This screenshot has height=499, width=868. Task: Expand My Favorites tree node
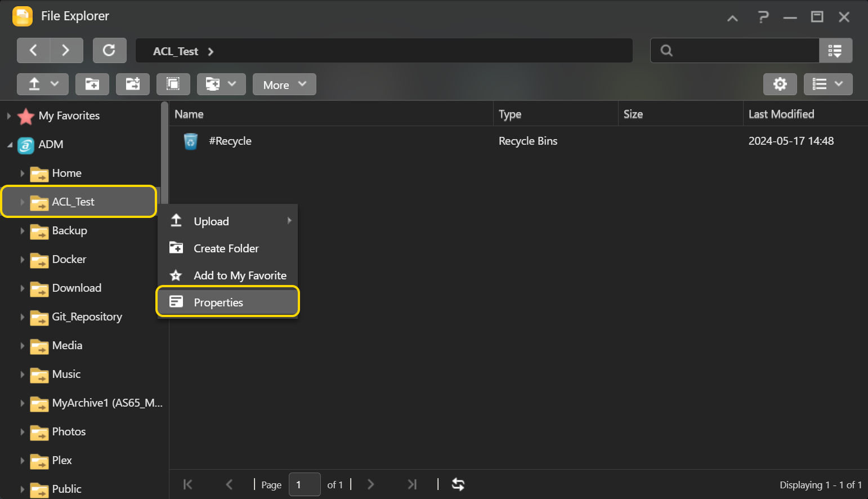pos(9,116)
